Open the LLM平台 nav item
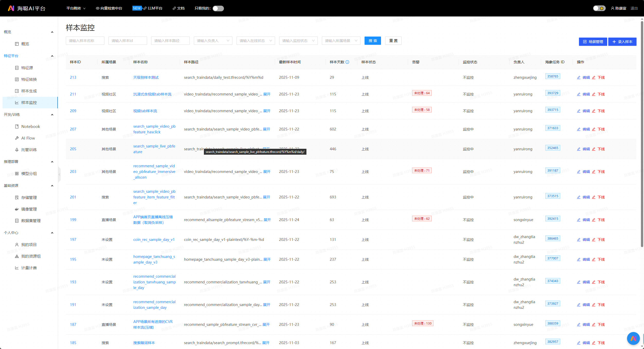Viewport: 644px width, 349px height. [155, 8]
